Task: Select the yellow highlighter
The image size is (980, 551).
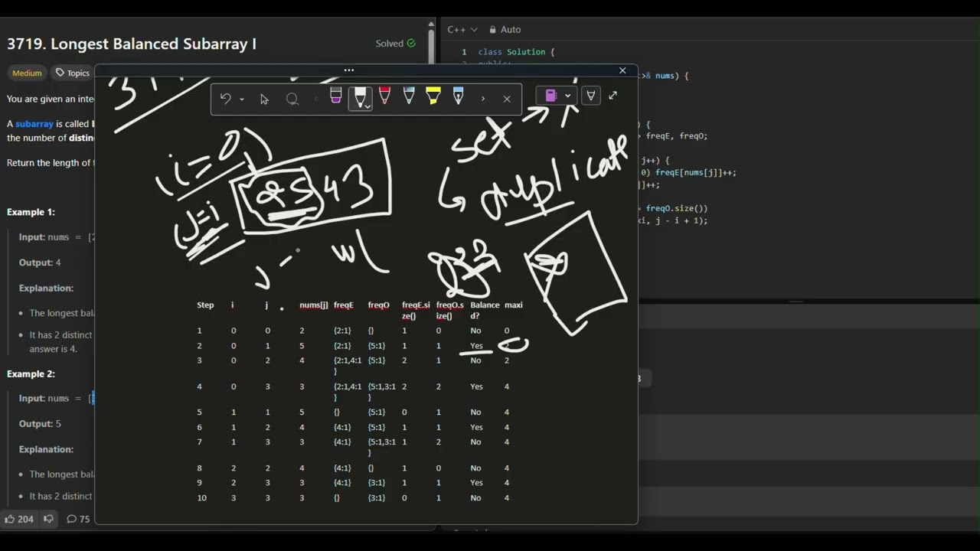Action: 433,96
